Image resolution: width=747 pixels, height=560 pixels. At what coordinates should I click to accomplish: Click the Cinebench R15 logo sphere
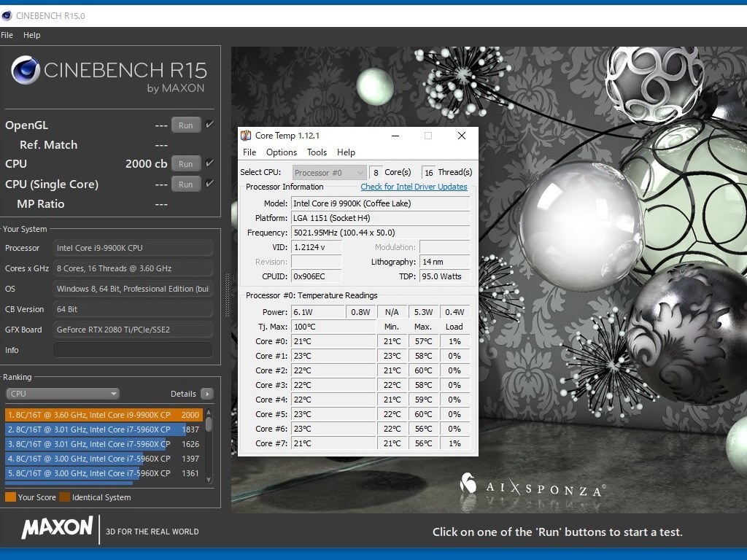point(26,70)
